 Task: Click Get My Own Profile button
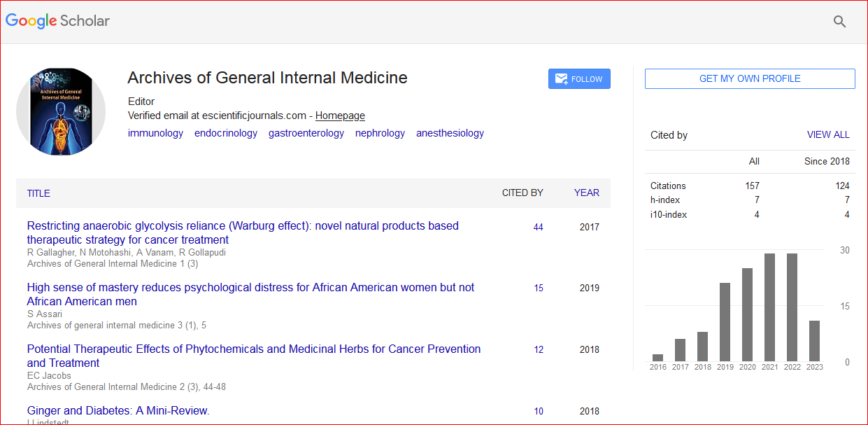pyautogui.click(x=749, y=78)
